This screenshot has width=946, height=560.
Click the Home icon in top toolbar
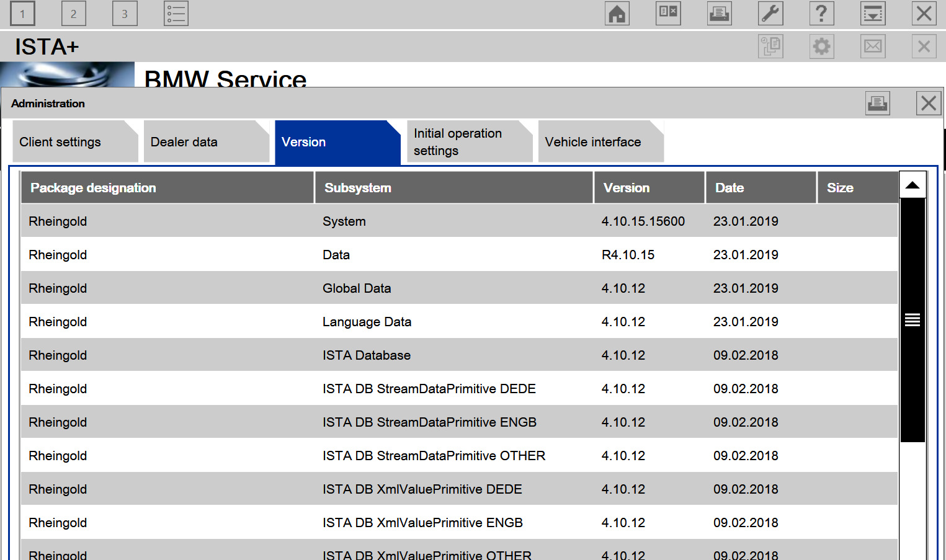click(617, 14)
